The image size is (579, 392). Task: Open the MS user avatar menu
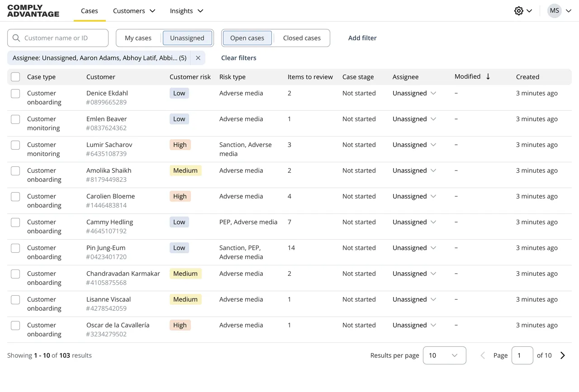coord(555,11)
